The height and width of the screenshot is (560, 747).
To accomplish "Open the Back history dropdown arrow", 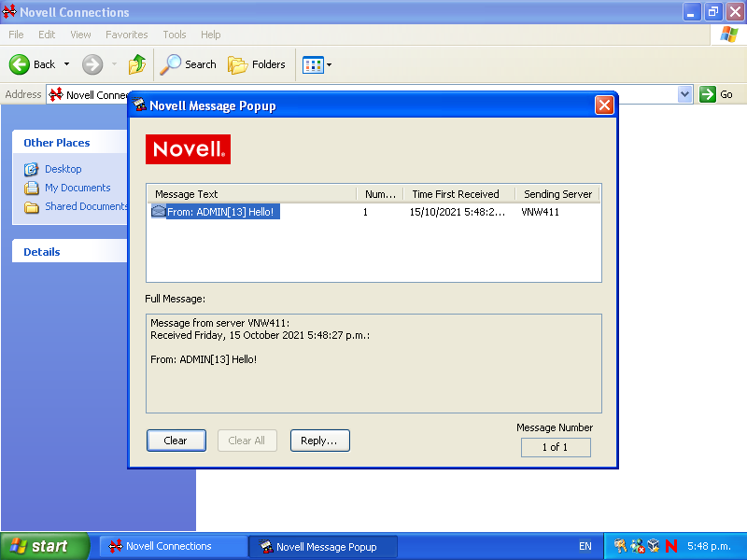I will coord(66,64).
